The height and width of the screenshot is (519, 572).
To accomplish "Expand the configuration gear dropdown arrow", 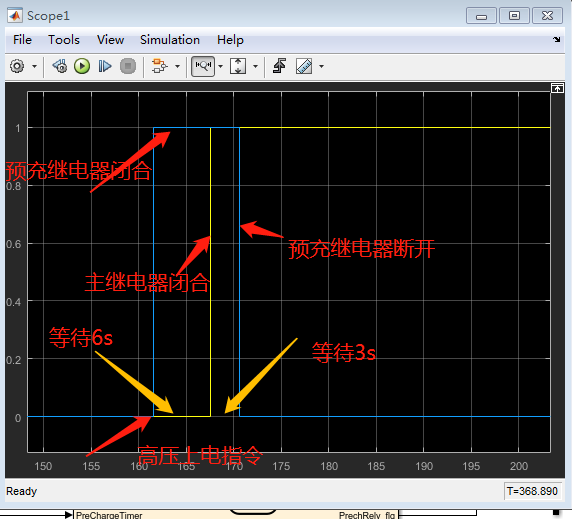I will pos(34,66).
